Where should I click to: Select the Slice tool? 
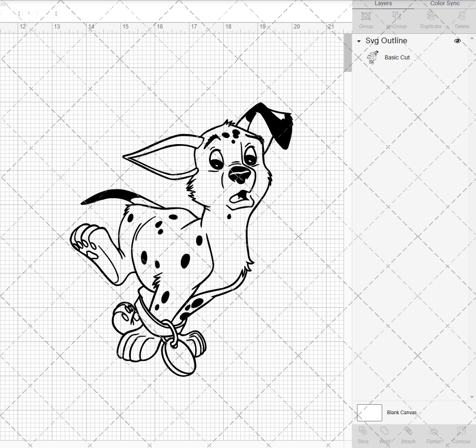363,431
